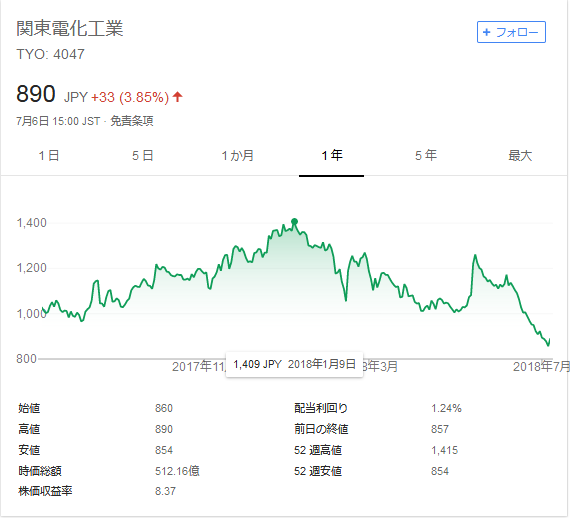Click the 時価総額 value 512.16億
The height and width of the screenshot is (518, 577).
pyautogui.click(x=177, y=471)
